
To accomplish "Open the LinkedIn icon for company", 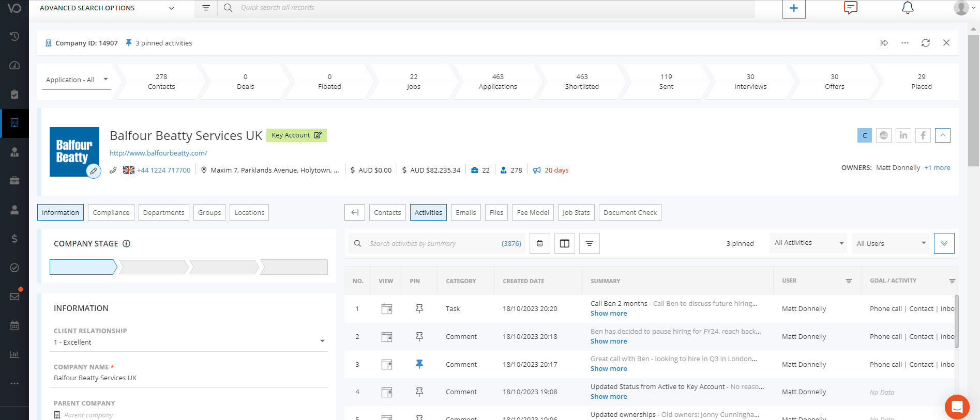I will click(x=903, y=135).
